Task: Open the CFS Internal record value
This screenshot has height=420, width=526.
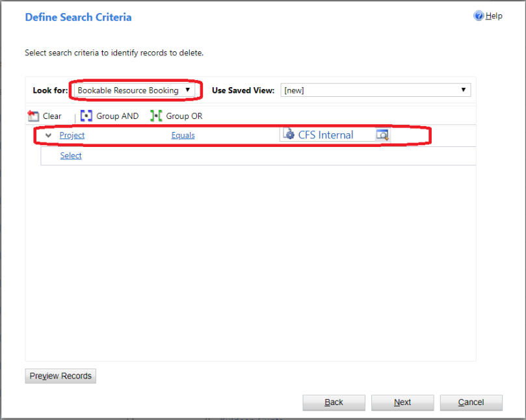Action: pos(325,135)
